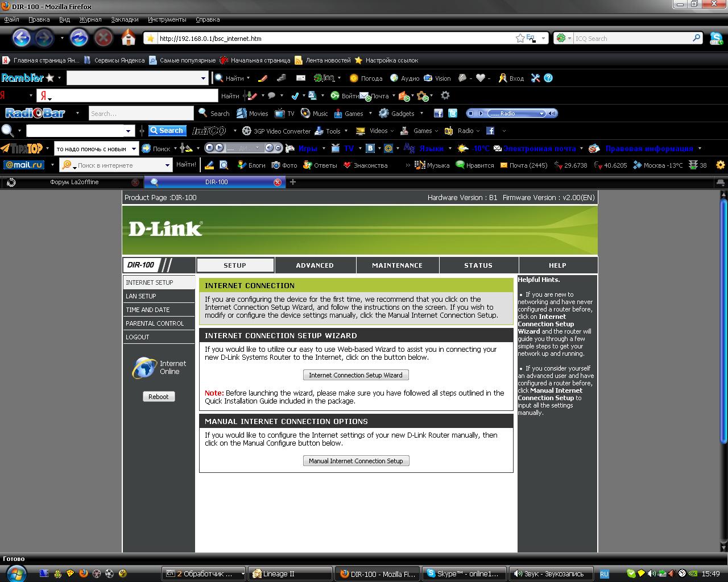Click the help question mark on Rambler toolbar

548,78
